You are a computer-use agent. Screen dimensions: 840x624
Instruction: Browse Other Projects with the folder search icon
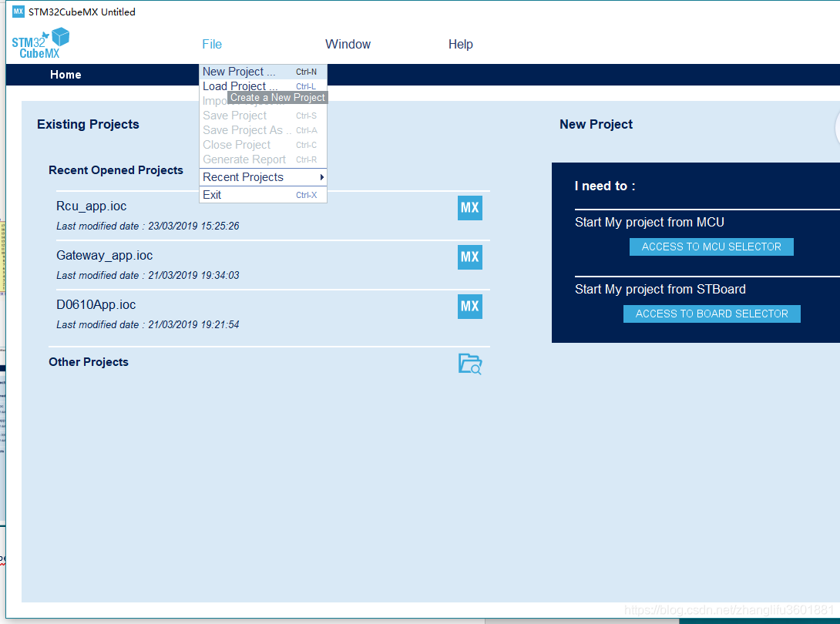(x=470, y=364)
